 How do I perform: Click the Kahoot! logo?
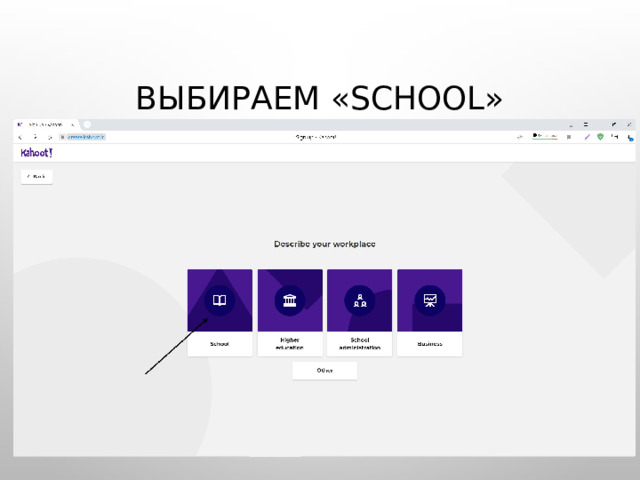[37, 153]
